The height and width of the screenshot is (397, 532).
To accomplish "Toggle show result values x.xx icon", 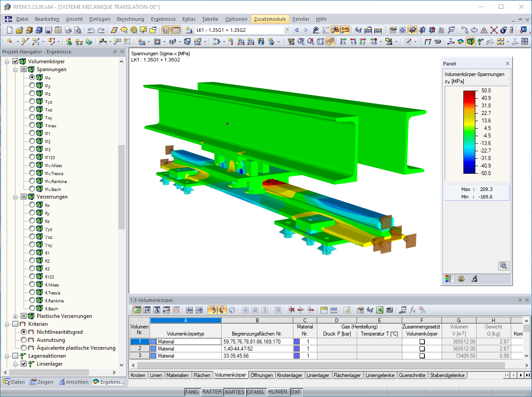I will coord(345,31).
